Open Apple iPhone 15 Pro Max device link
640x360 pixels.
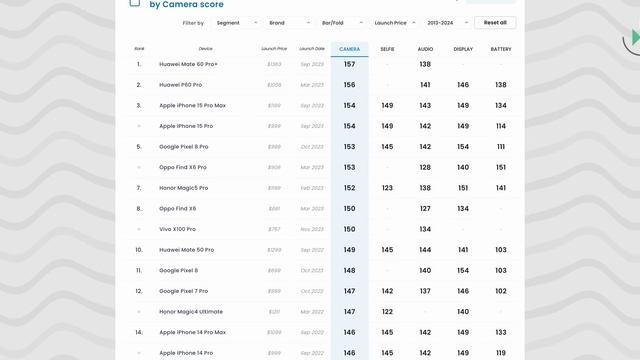pyautogui.click(x=192, y=105)
